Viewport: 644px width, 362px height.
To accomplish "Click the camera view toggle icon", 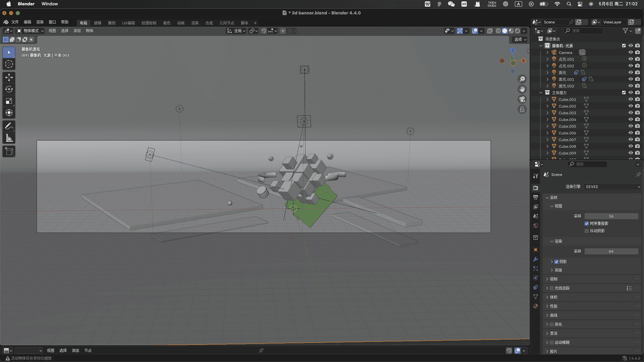I will (x=522, y=99).
